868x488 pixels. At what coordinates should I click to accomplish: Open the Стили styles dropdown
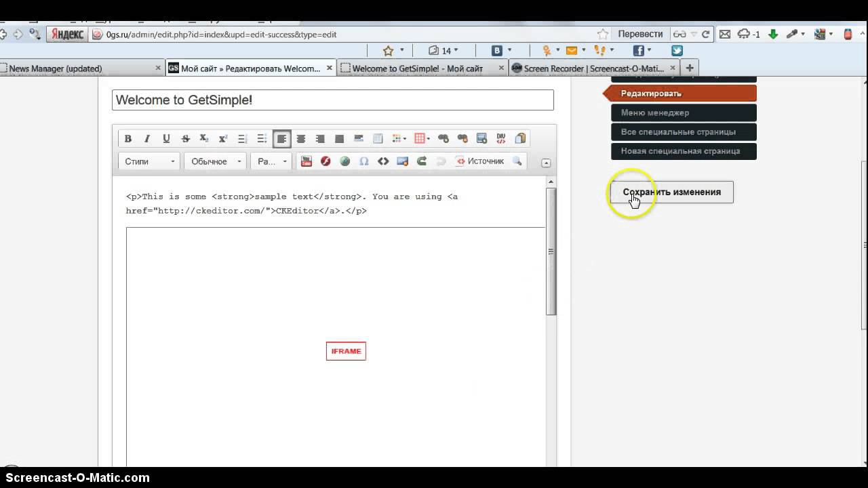click(149, 161)
